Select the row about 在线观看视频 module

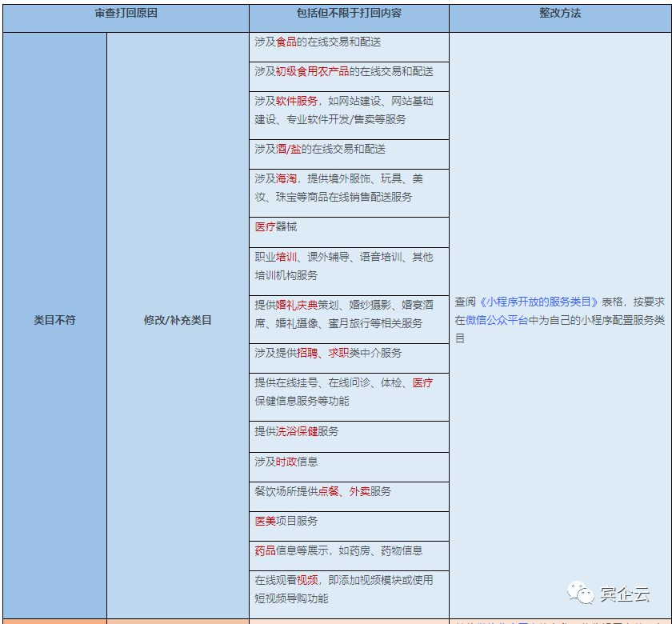point(349,594)
